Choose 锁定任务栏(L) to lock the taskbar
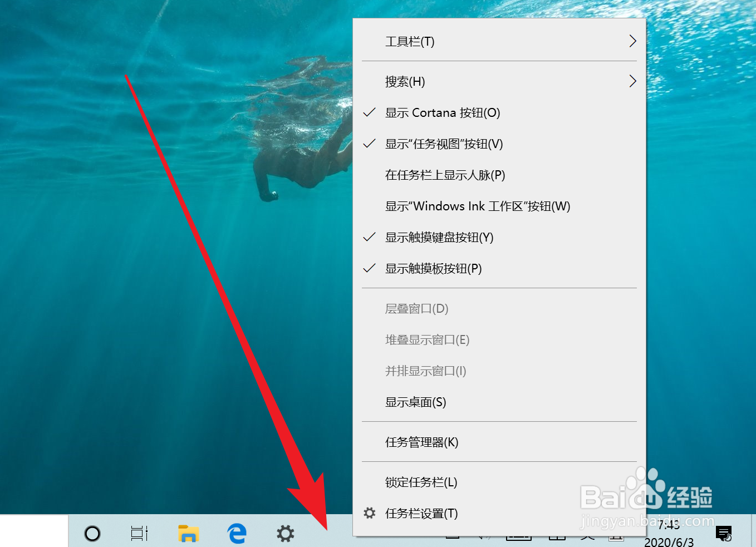Image resolution: width=756 pixels, height=547 pixels. [x=421, y=482]
